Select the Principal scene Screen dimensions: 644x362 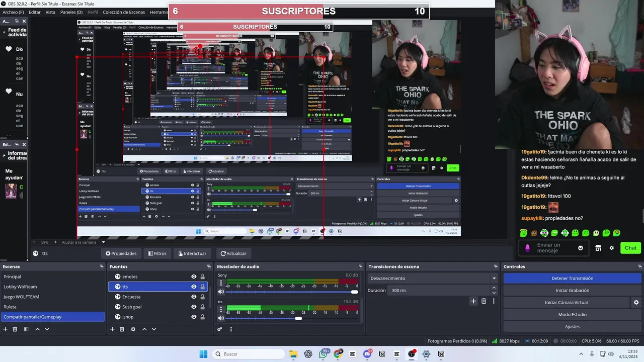coord(52,277)
